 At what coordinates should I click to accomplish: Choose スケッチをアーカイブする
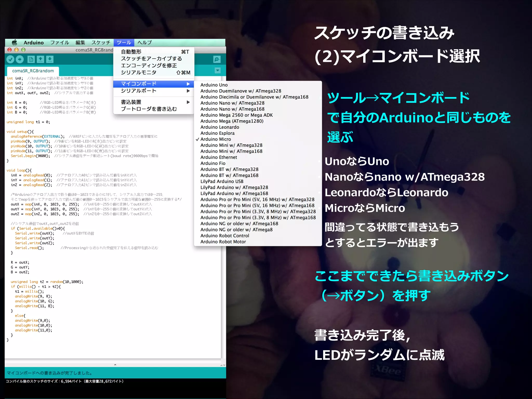154,59
